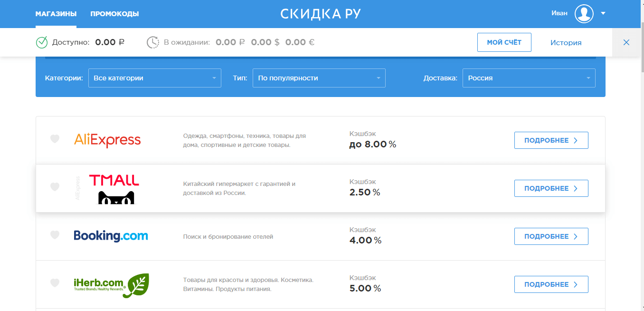Screen dimensions: 644x311
Task: Open the Tmall store logo
Action: tap(114, 188)
